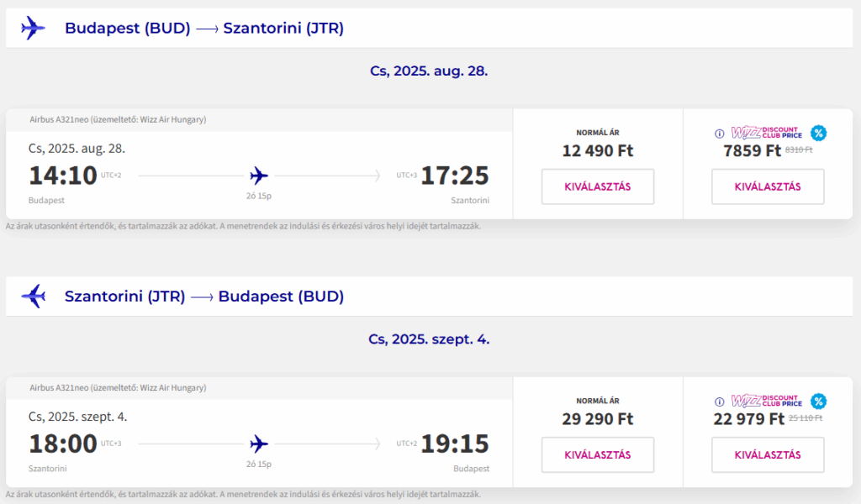Viewport: 861px width, 504px height.
Task: Select normal price 12 490 Ft with Kiválasztás
Action: click(598, 187)
